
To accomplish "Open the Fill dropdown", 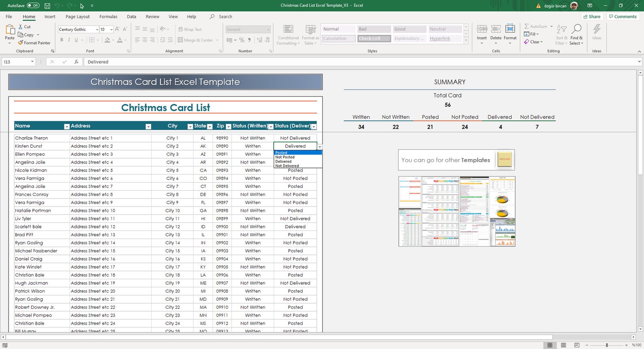I will pyautogui.click(x=531, y=34).
